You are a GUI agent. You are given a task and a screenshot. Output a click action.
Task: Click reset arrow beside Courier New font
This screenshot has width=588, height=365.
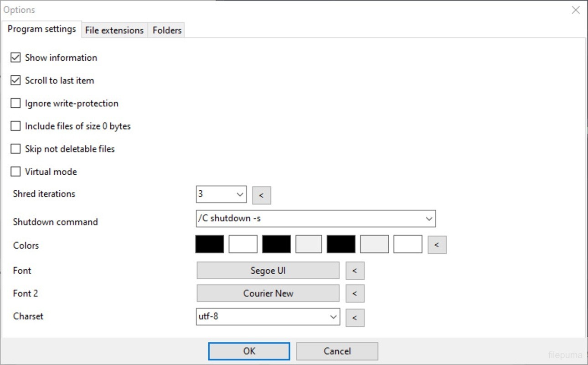point(355,293)
